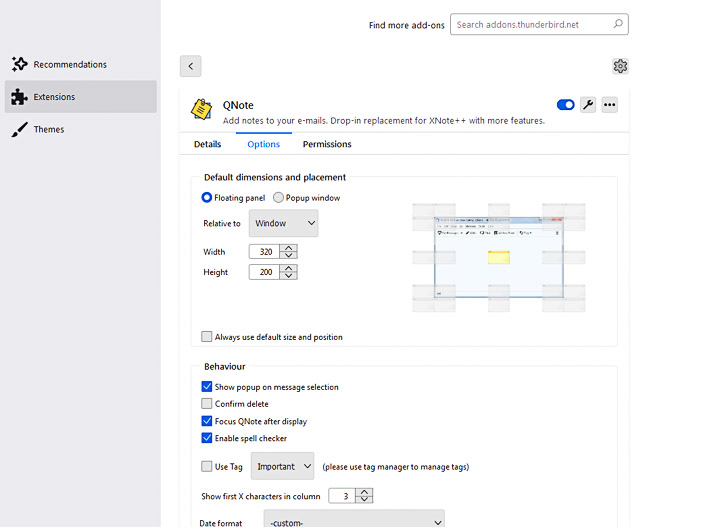Increase the Width value with up arrow
Screen dimensions: 703x527
click(289, 248)
